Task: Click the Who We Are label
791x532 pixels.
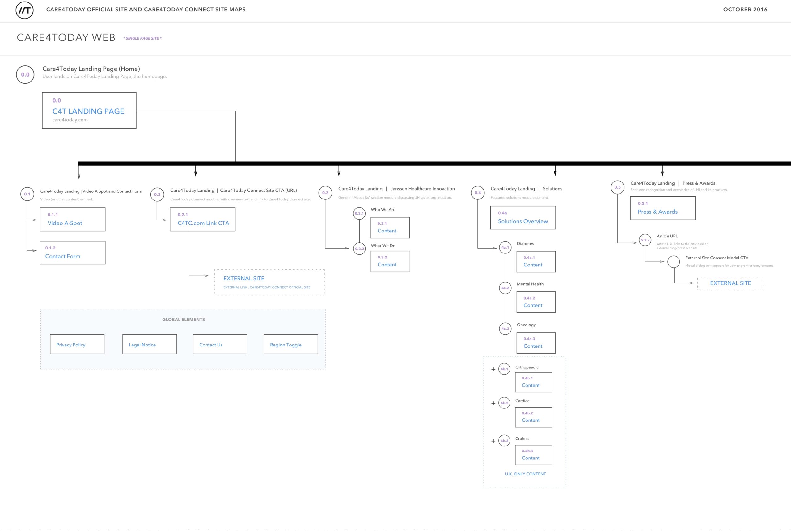Action: [383, 210]
